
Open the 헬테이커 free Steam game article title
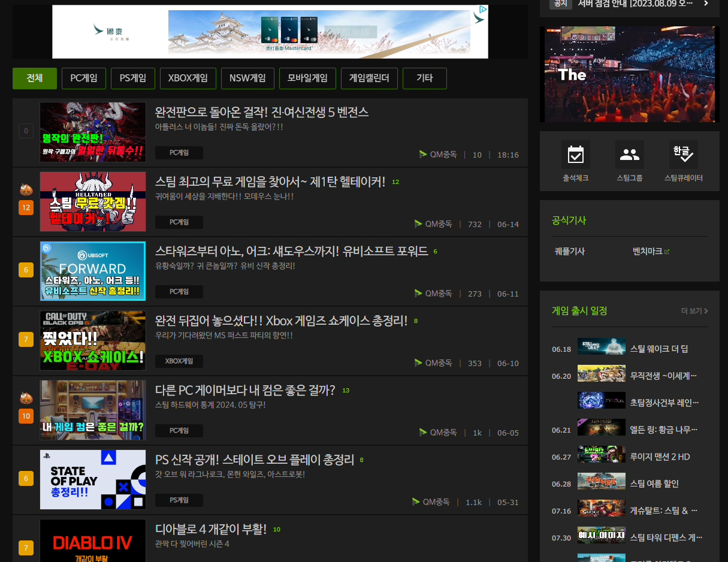coord(270,182)
